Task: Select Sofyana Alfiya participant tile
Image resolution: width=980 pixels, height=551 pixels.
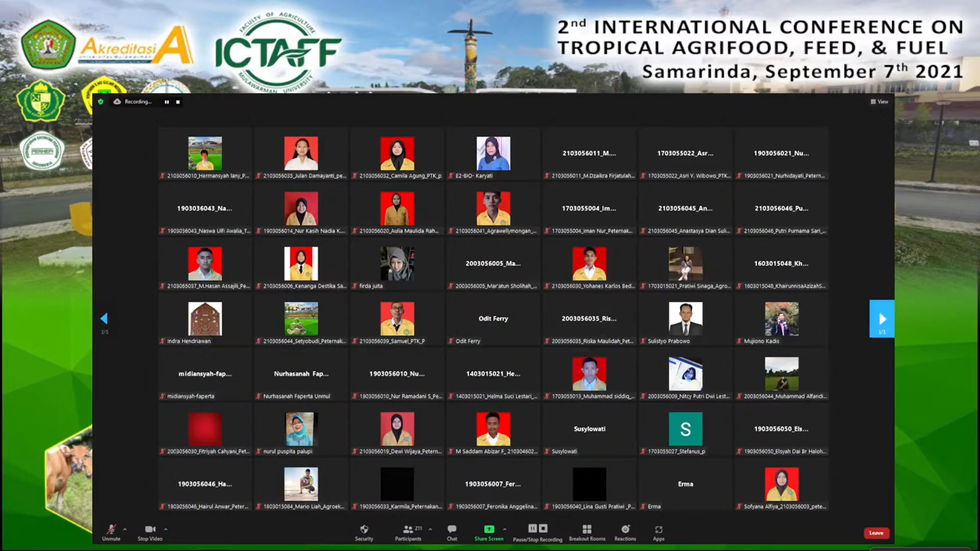Action: tap(781, 484)
